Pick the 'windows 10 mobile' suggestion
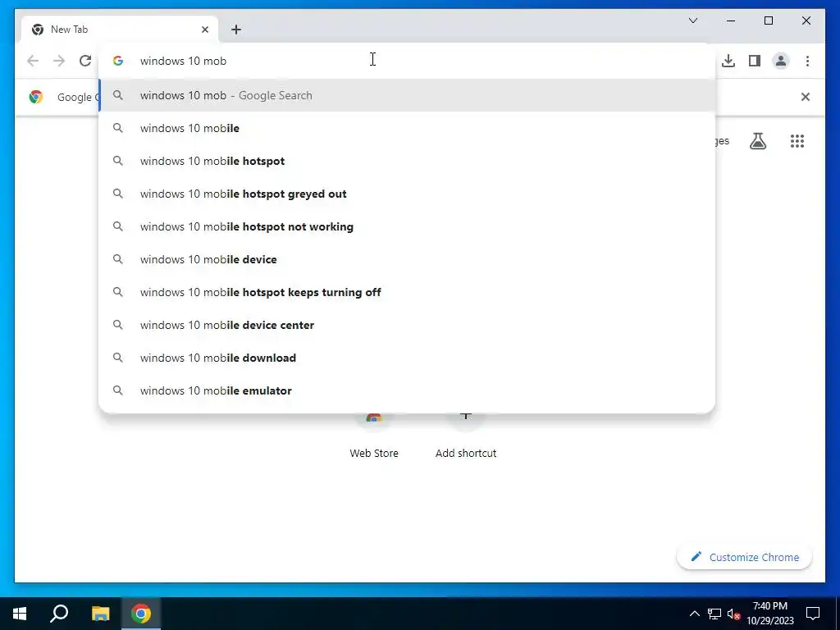The width and height of the screenshot is (840, 630). click(407, 128)
